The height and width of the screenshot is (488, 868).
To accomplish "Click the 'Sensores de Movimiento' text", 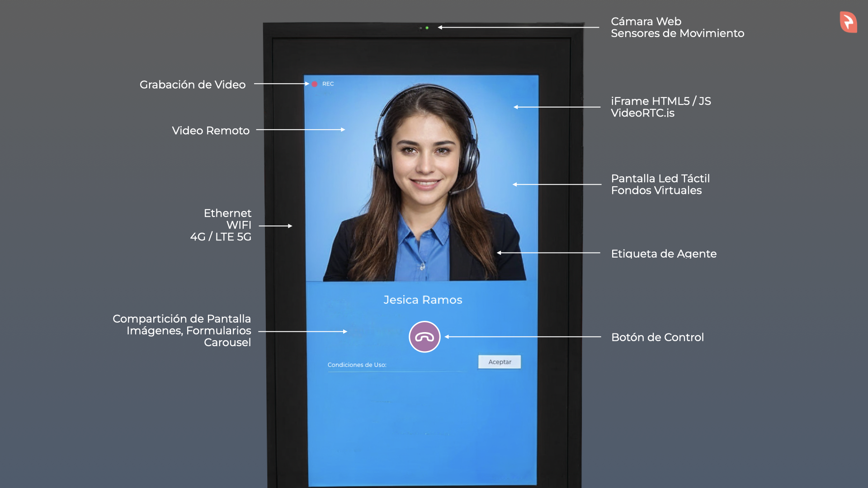I will point(677,33).
